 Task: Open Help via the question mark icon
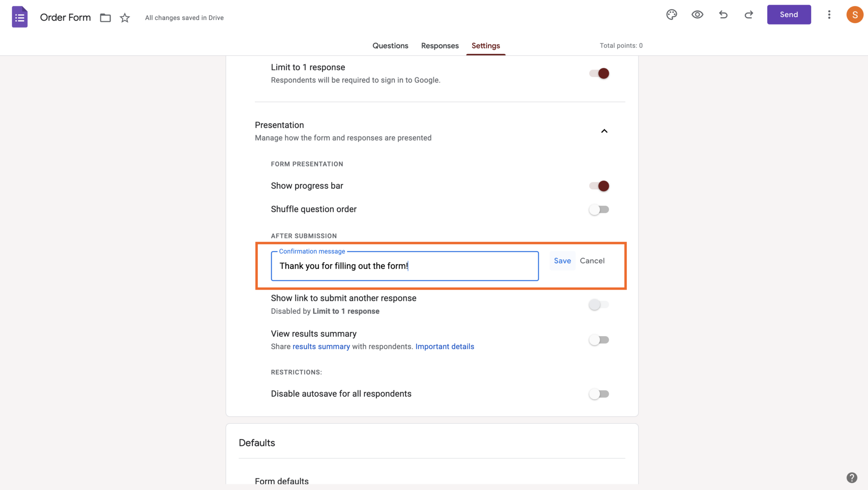852,477
